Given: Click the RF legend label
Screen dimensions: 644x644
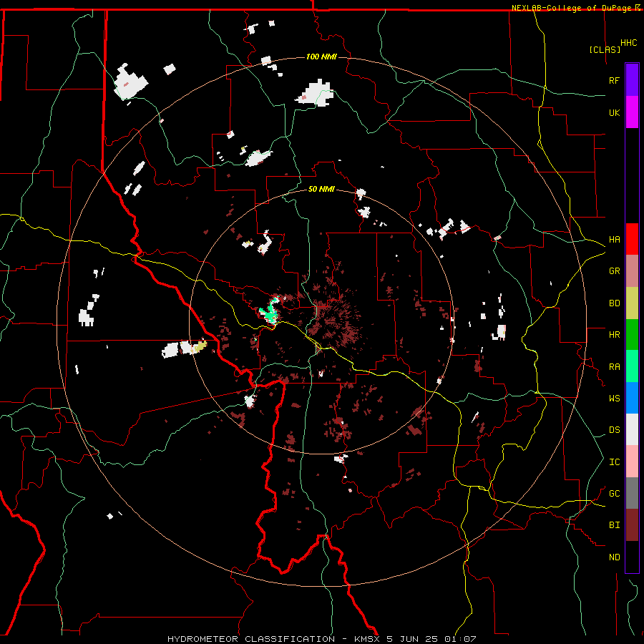Looking at the screenshot, I should pos(614,81).
